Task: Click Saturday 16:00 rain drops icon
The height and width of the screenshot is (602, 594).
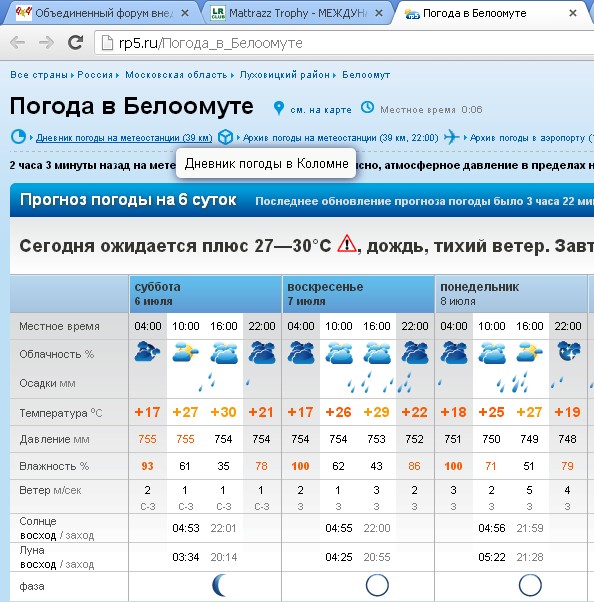Action: (x=207, y=382)
